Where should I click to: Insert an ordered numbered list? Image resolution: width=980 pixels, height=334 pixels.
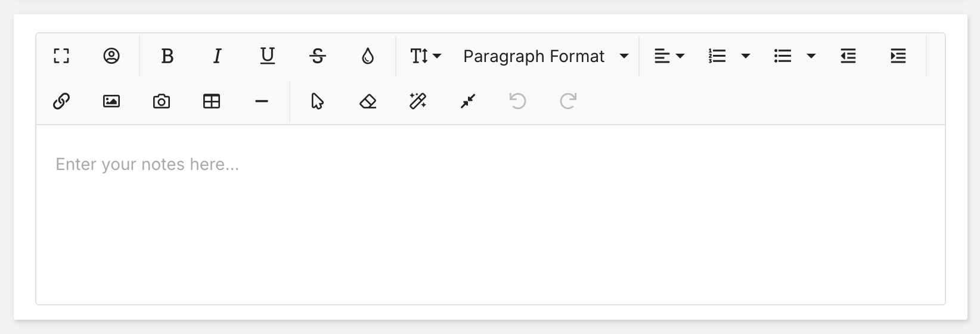pos(717,56)
